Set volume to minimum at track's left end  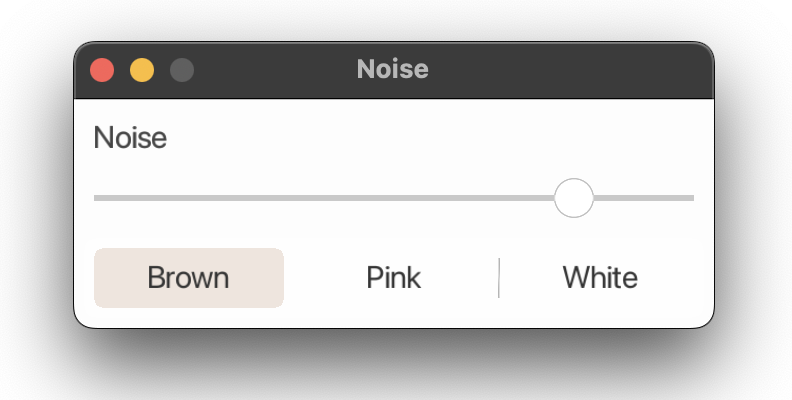(96, 198)
